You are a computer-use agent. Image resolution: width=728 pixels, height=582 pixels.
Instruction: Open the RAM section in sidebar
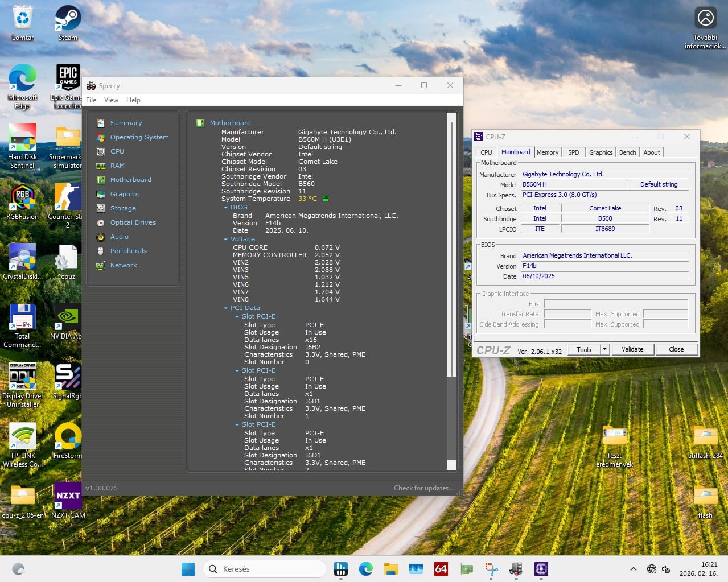pyautogui.click(x=117, y=166)
